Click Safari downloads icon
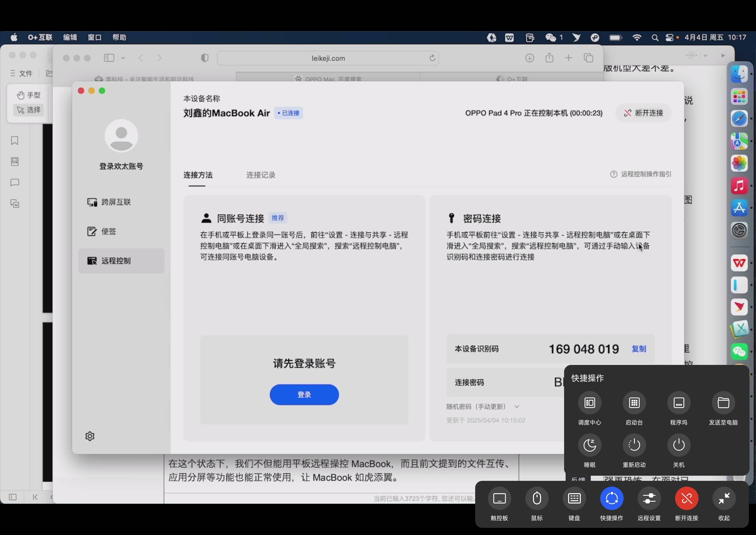The height and width of the screenshot is (535, 756). pos(529,58)
